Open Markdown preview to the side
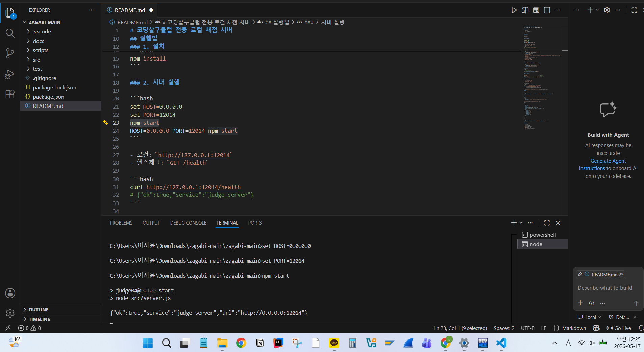 pos(525,10)
